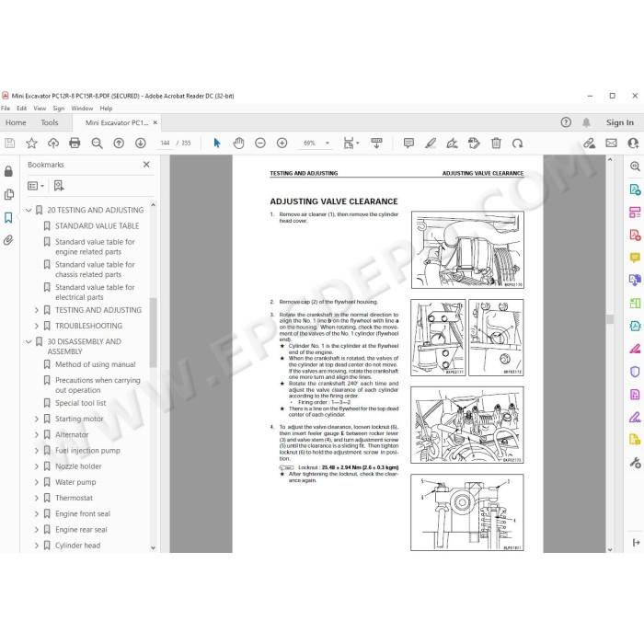Image resolution: width=644 pixels, height=644 pixels.
Task: Add a sticky note comment
Action: tap(408, 143)
